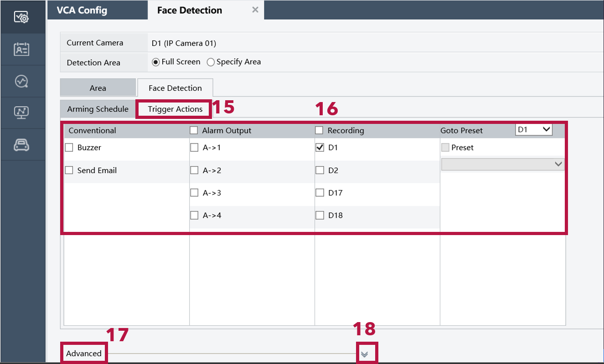The image size is (604, 364).
Task: Open statistics monitor sidebar icon
Action: click(22, 113)
